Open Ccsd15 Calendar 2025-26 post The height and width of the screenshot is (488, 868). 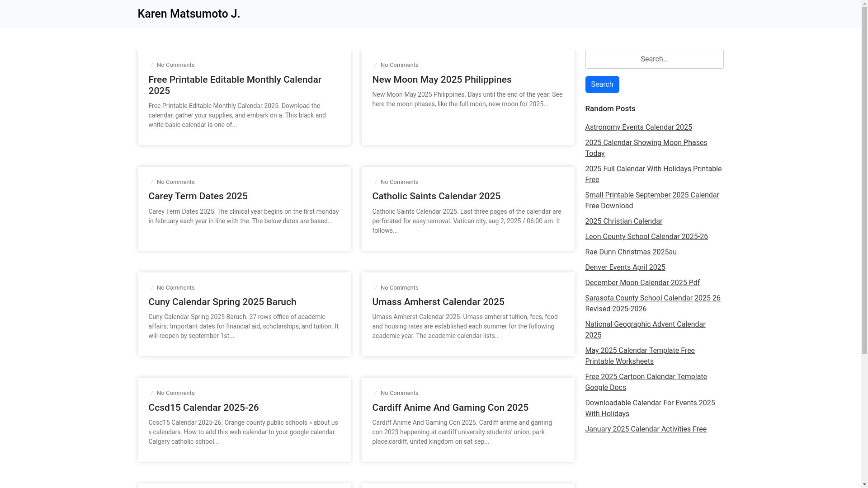(x=203, y=408)
